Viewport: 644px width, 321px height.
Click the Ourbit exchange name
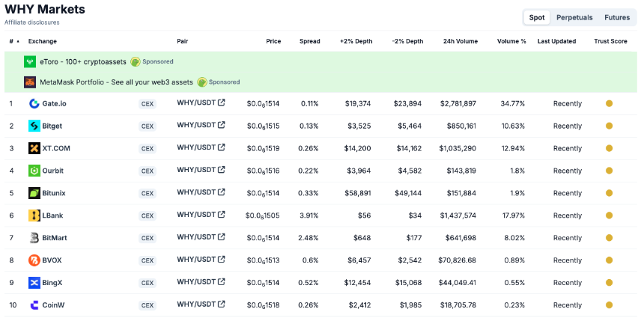[53, 171]
